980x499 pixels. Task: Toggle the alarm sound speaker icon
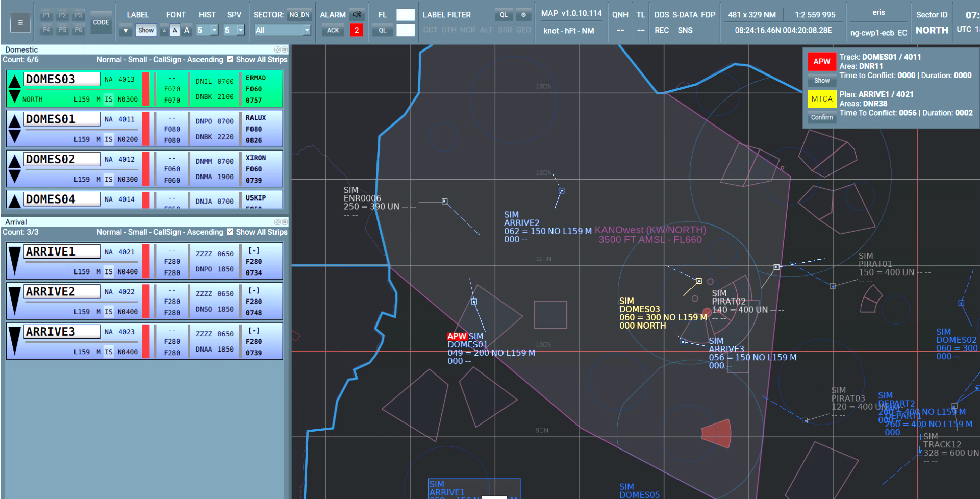coord(357,15)
